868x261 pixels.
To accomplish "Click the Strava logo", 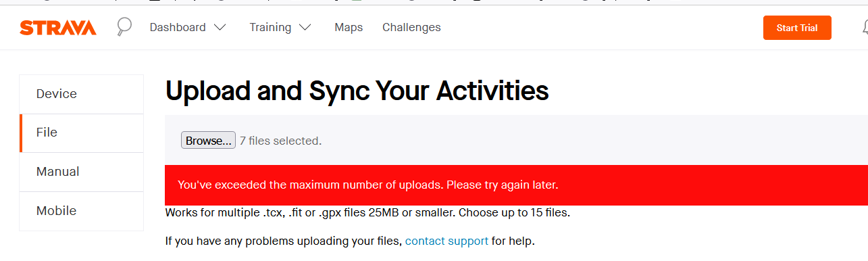I will (58, 28).
